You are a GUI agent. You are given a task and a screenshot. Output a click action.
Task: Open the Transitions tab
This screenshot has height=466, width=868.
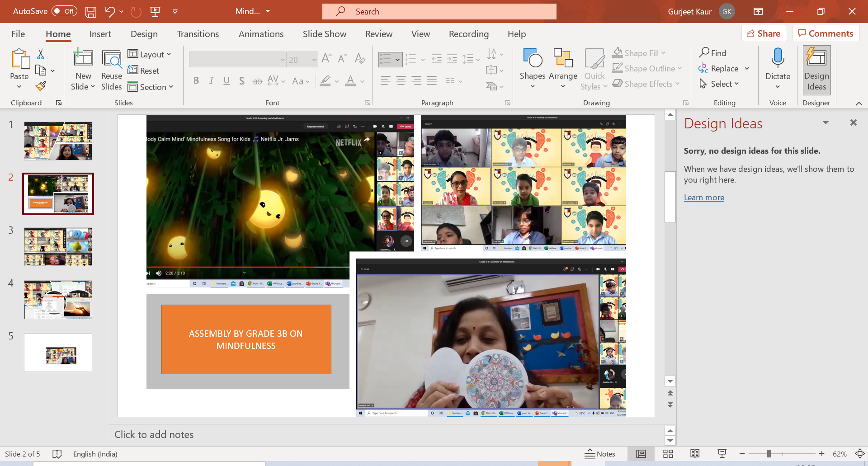[198, 34]
